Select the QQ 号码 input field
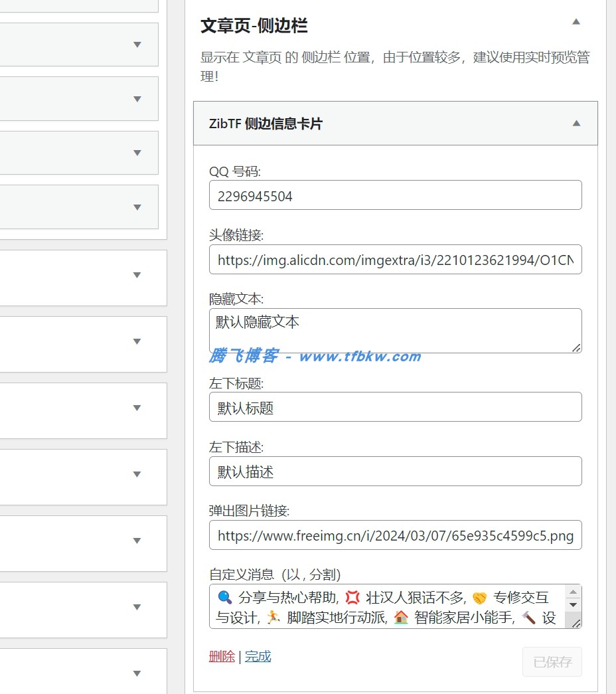Viewport: 616px width, 694px height. 395,195
